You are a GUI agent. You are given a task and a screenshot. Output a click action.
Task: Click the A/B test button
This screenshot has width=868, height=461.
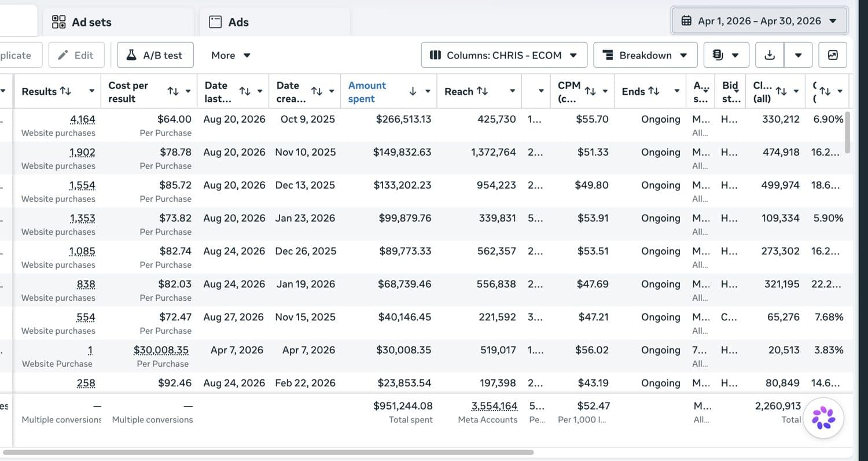click(155, 55)
